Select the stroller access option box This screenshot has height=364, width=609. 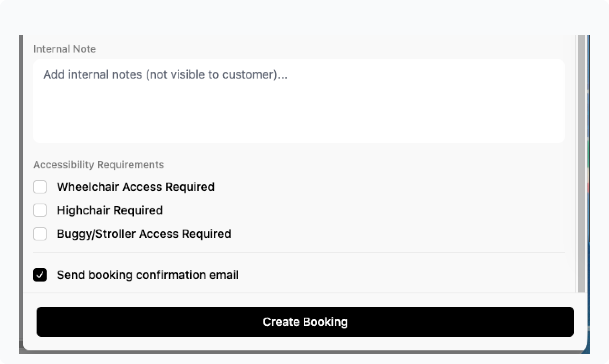coord(40,234)
